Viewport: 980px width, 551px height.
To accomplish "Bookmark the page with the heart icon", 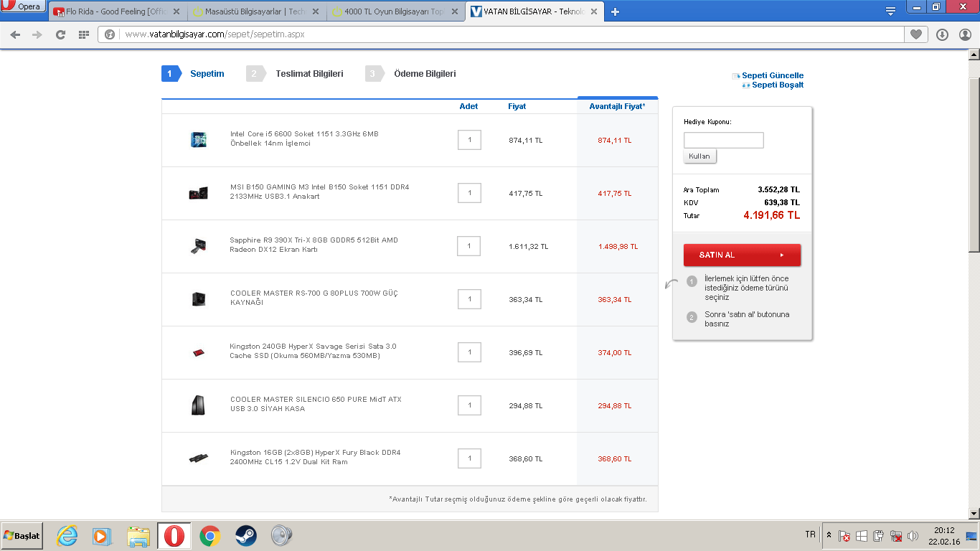I will pyautogui.click(x=915, y=34).
